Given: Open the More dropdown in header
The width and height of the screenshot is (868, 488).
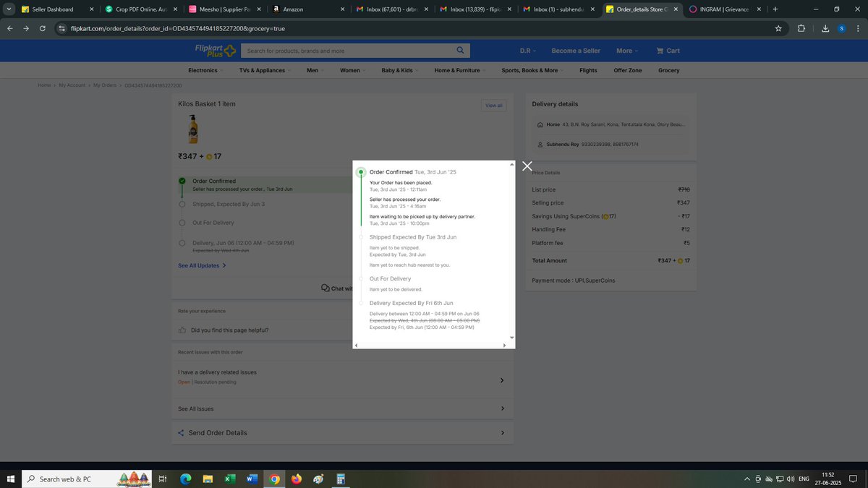Looking at the screenshot, I should [x=627, y=51].
